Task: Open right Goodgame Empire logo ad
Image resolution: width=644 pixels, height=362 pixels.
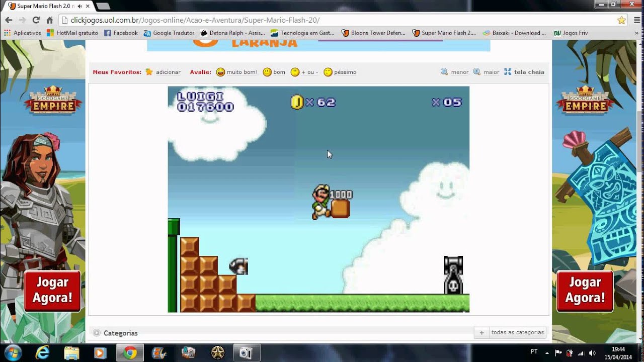Action: (585, 100)
